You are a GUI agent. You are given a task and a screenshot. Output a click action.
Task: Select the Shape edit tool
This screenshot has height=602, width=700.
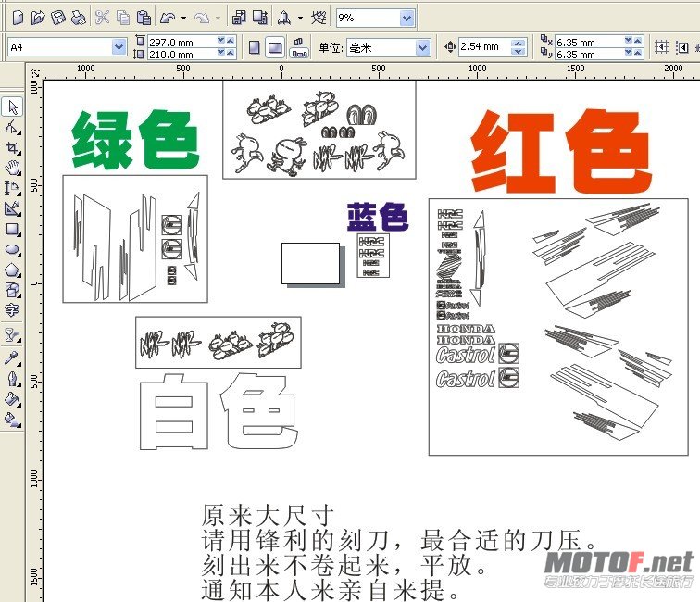coord(13,127)
